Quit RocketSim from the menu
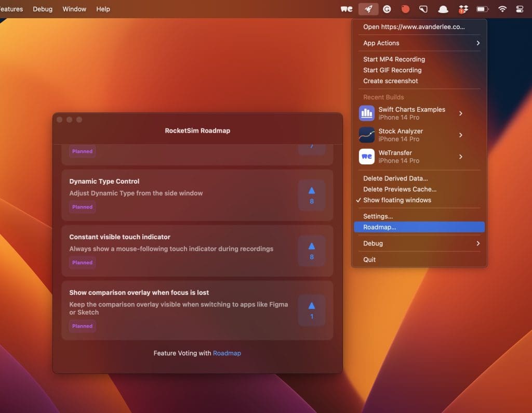 419,260
